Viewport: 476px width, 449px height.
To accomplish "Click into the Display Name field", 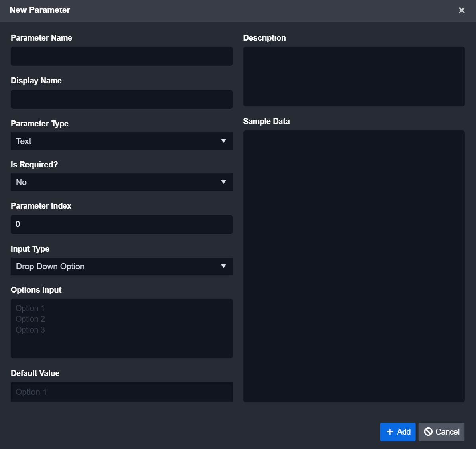I will pos(121,99).
